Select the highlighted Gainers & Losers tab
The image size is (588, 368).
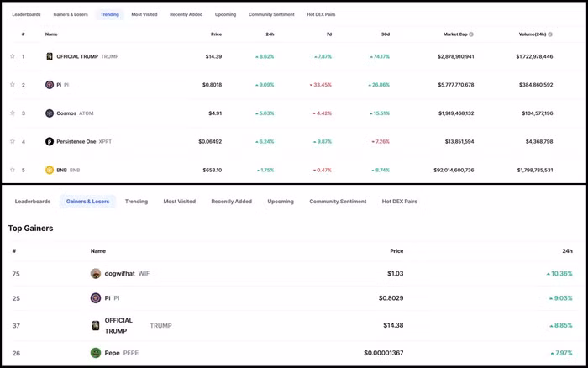(x=87, y=202)
